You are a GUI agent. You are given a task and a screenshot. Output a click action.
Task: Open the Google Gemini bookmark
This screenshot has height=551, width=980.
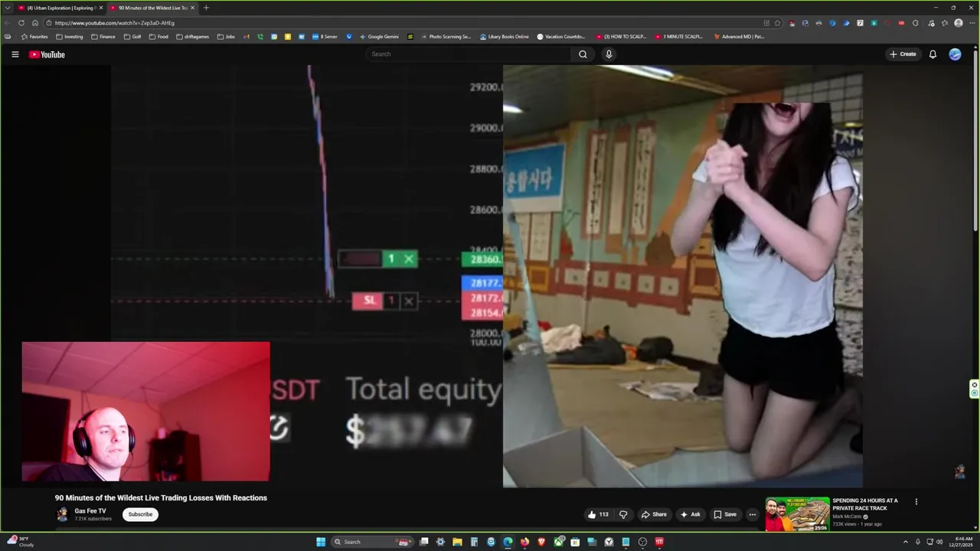tap(379, 37)
